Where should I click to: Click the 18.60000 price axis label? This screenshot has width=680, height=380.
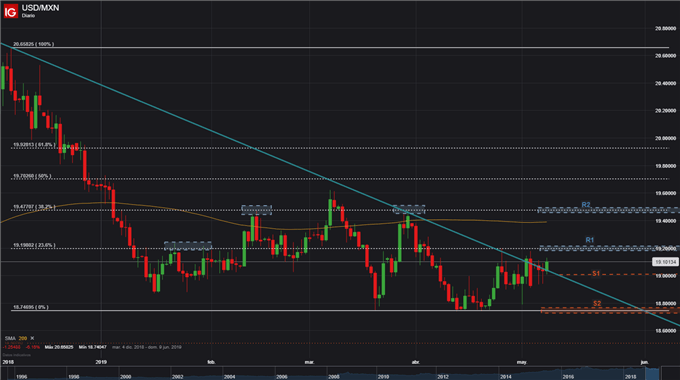[666, 331]
